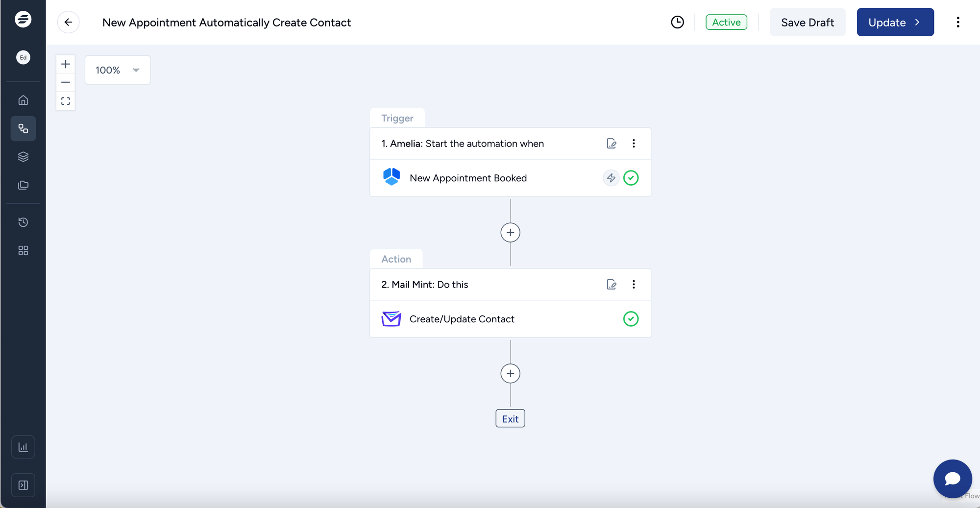Image resolution: width=980 pixels, height=508 pixels.
Task: Open the top-right more options menu
Action: click(957, 23)
